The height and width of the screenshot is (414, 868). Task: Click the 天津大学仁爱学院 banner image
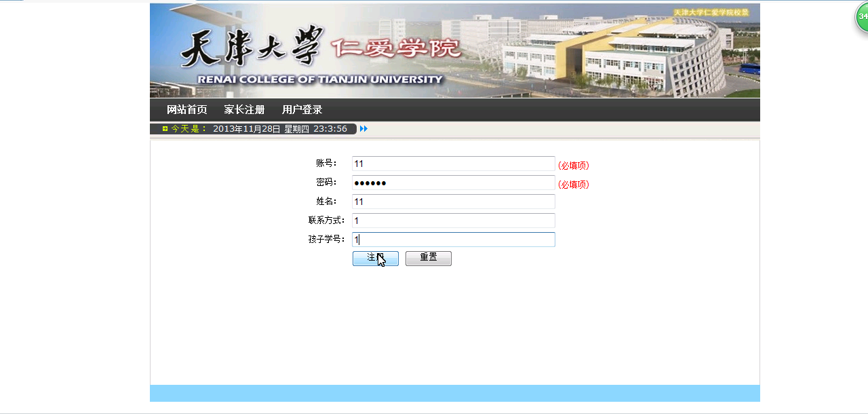click(455, 51)
